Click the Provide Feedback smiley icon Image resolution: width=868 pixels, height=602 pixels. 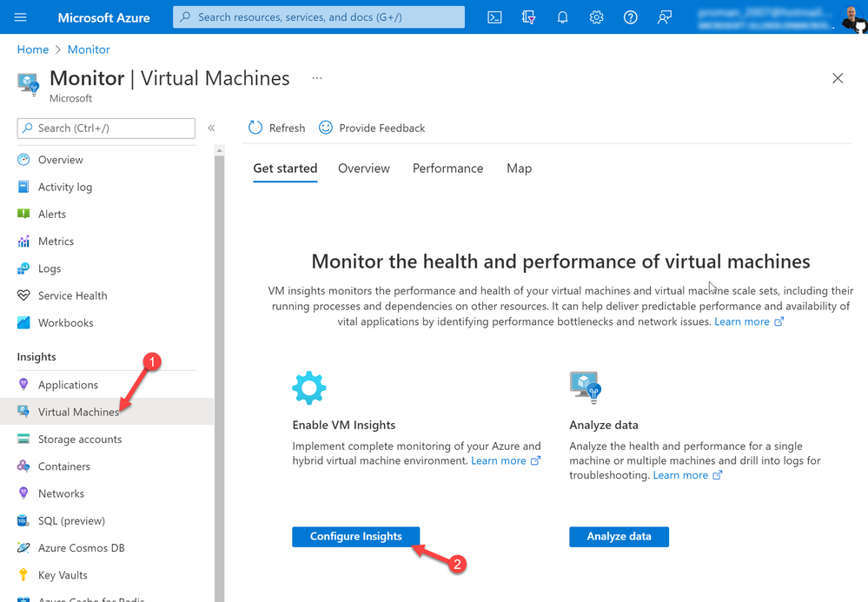point(326,128)
